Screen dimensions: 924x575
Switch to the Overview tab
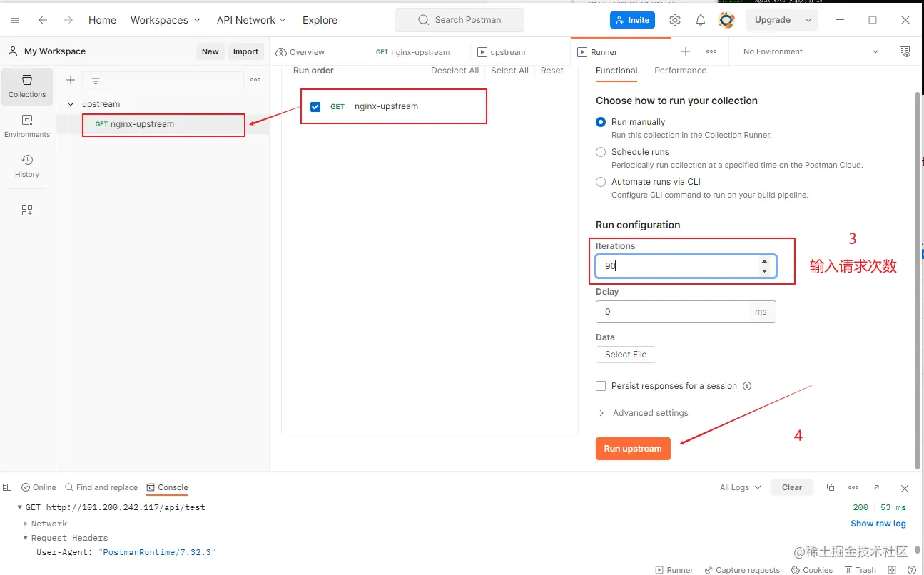300,52
